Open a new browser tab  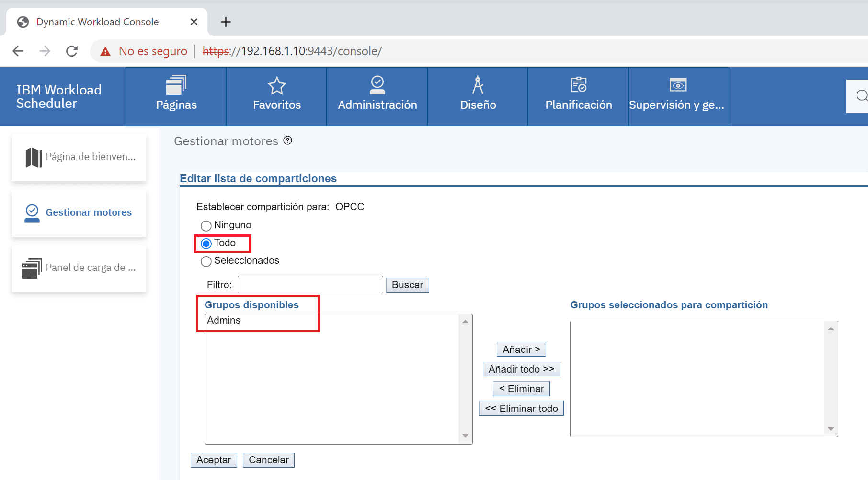click(226, 22)
